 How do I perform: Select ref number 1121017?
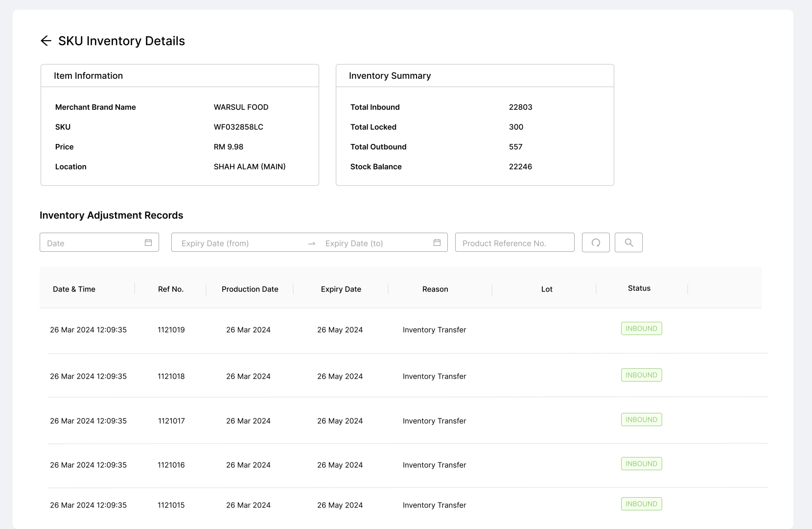171,421
